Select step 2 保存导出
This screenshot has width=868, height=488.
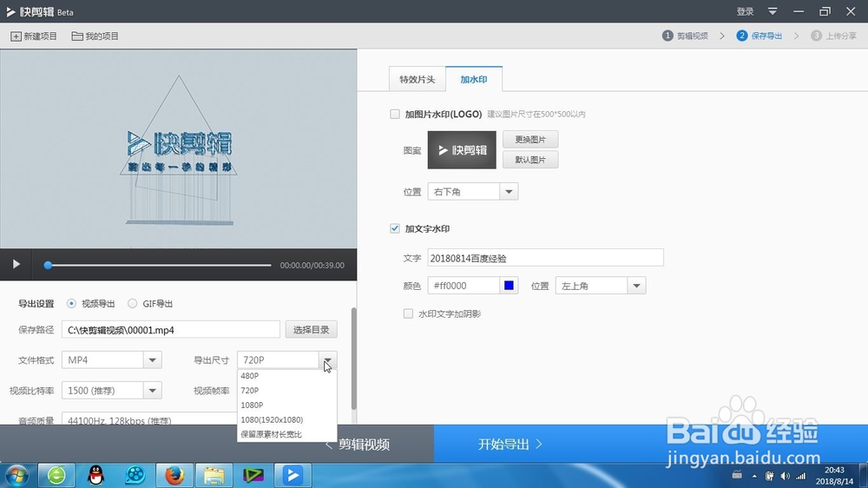[759, 36]
